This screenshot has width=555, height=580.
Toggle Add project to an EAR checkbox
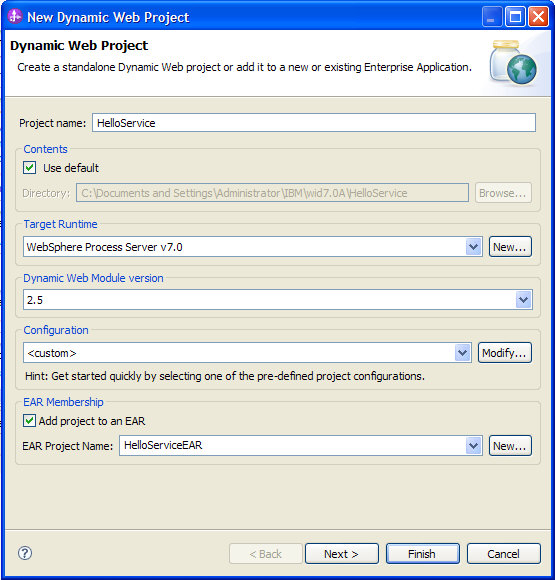click(30, 421)
